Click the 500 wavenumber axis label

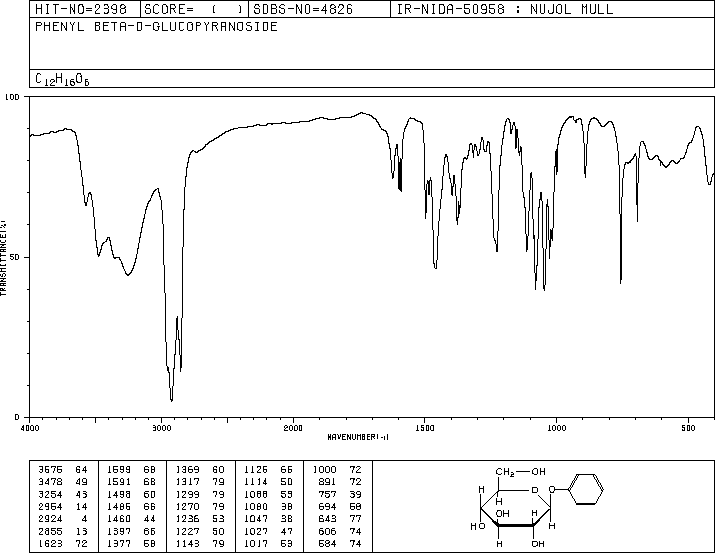click(x=688, y=428)
